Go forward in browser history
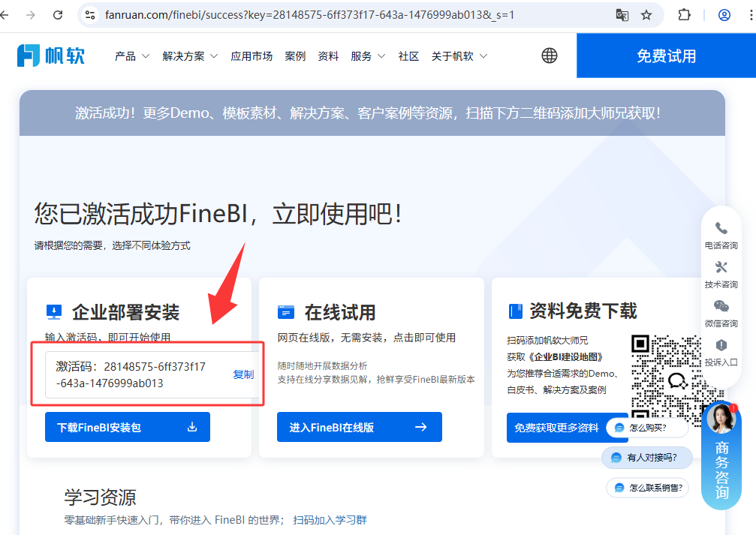The height and width of the screenshot is (535, 756). point(30,15)
